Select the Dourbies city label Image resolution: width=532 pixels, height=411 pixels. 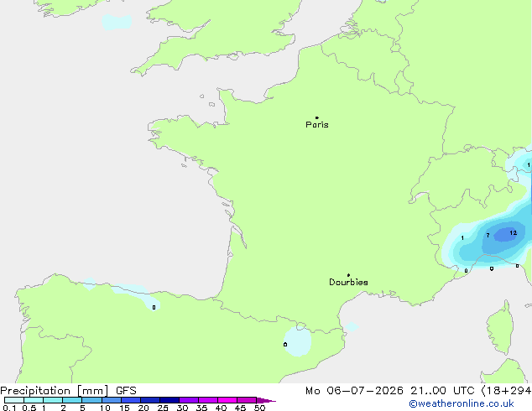click(348, 282)
